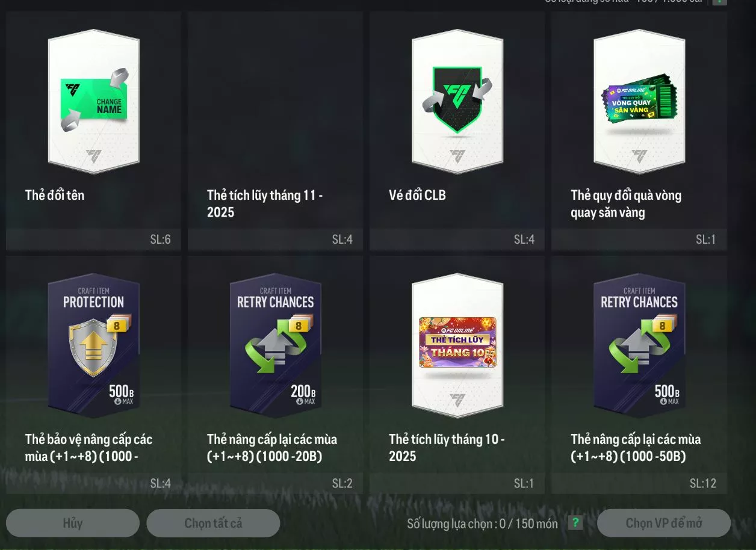
Task: Select the Retry Chances 200B card
Action: (x=275, y=346)
